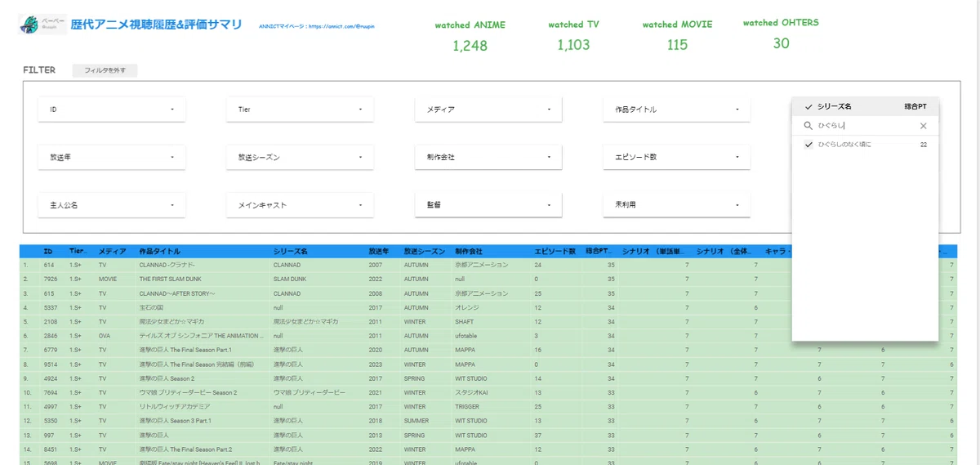Open the 監督 filter dropdown
The image size is (980, 465).
click(x=488, y=205)
